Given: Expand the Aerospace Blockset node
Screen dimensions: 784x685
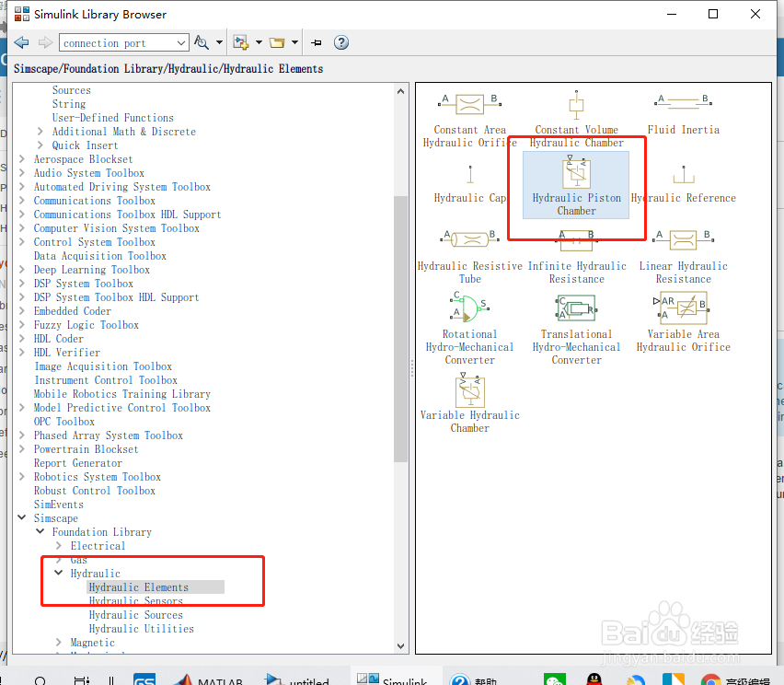Looking at the screenshot, I should pos(21,159).
